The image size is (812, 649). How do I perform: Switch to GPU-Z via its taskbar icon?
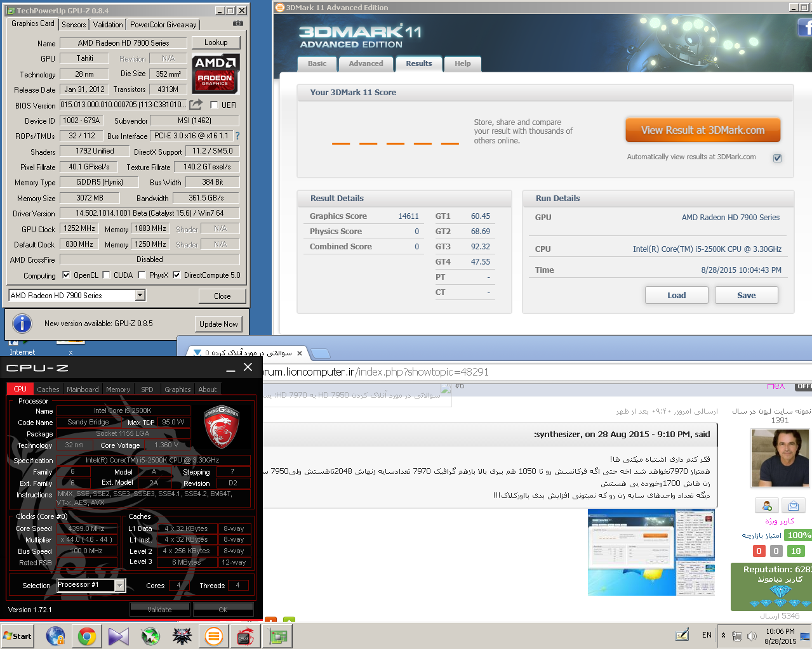click(x=277, y=636)
